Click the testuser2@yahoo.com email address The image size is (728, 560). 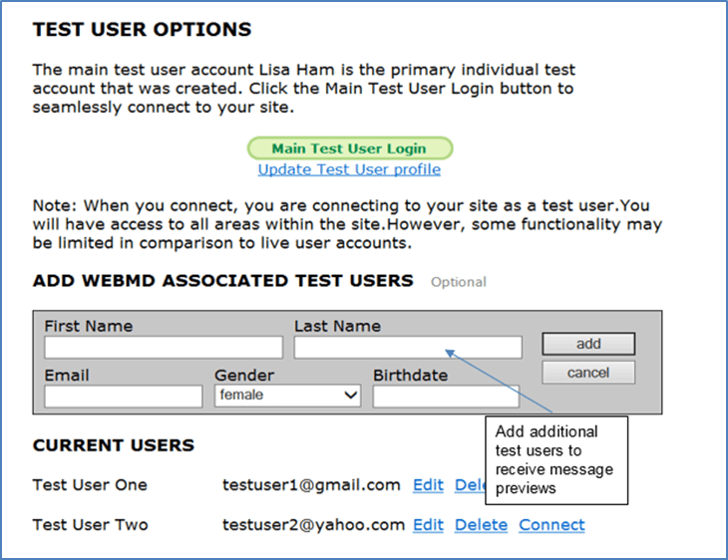(x=313, y=525)
